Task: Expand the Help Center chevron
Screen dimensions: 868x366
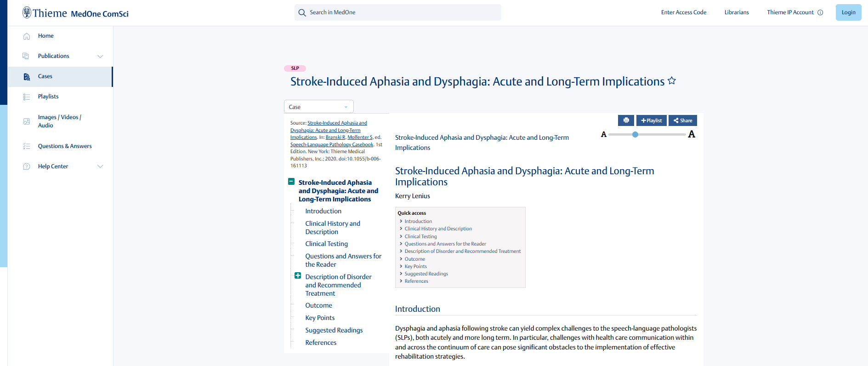Action: [100, 166]
